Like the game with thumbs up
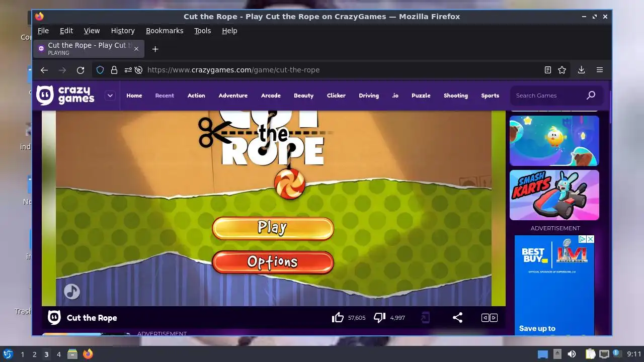Screen dimensions: 644x362 [338, 318]
